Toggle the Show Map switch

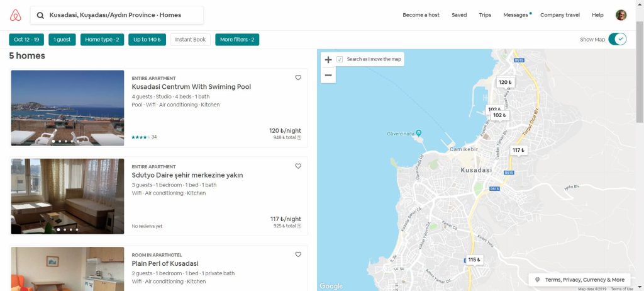[617, 39]
